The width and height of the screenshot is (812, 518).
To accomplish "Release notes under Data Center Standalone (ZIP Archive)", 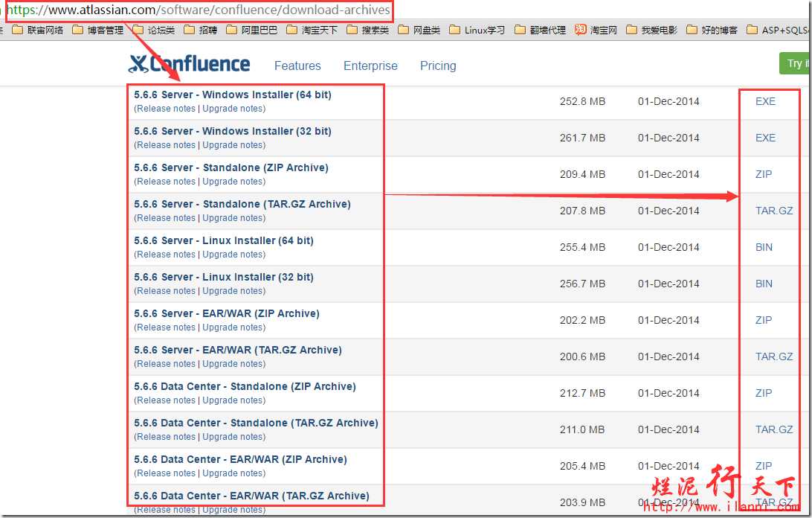I will click(x=166, y=400).
